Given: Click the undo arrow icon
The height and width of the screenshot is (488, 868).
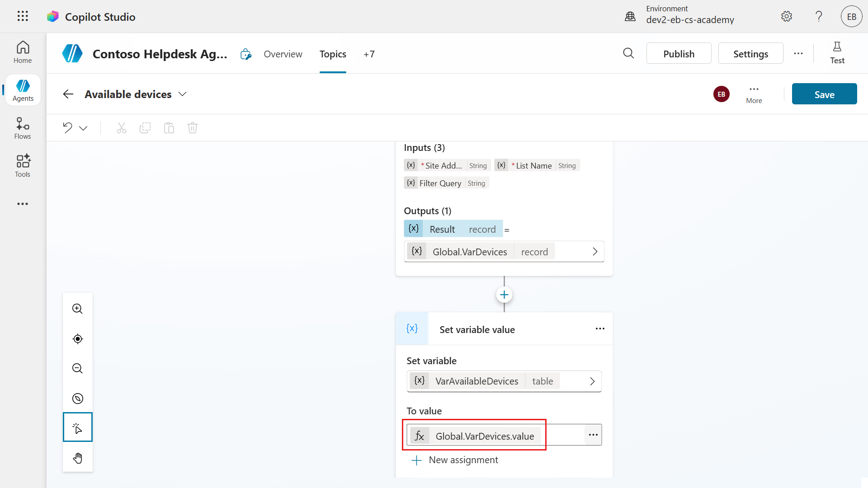Looking at the screenshot, I should pos(68,128).
